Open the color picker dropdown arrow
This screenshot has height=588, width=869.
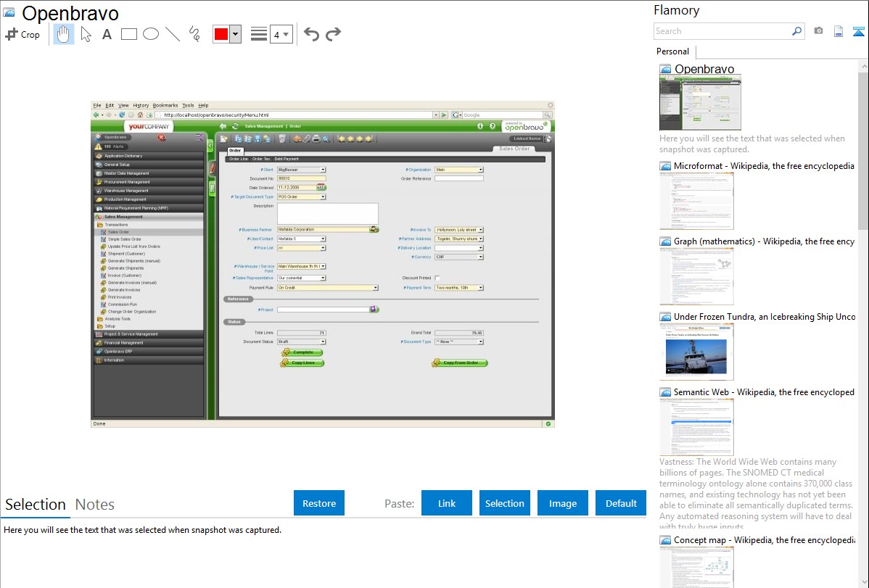tap(235, 34)
